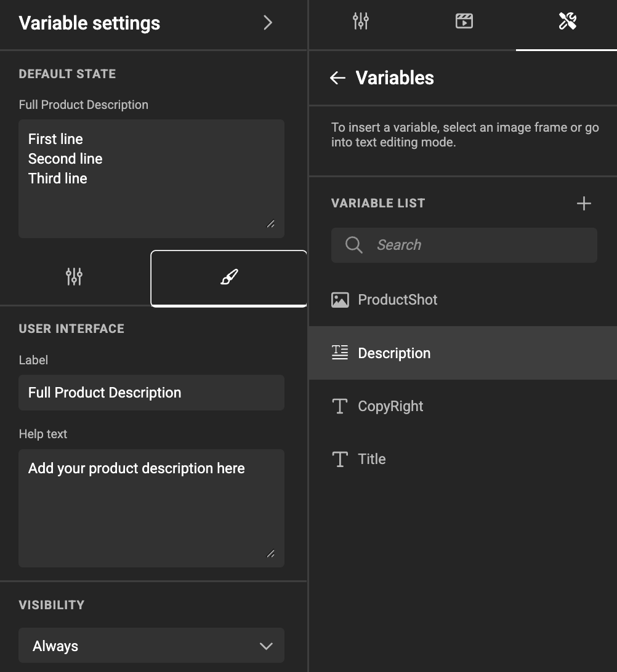Image resolution: width=617 pixels, height=672 pixels.
Task: Select the CopyRight variable
Action: pyautogui.click(x=462, y=406)
